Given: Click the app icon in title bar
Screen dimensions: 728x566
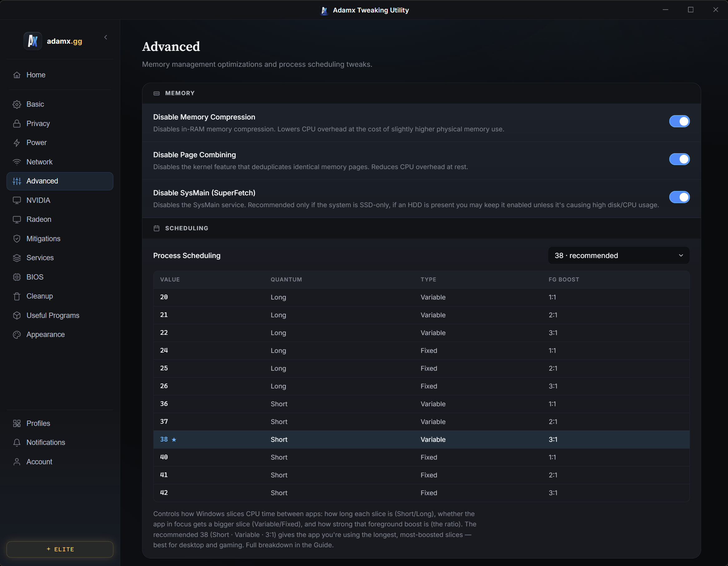Looking at the screenshot, I should tap(324, 10).
